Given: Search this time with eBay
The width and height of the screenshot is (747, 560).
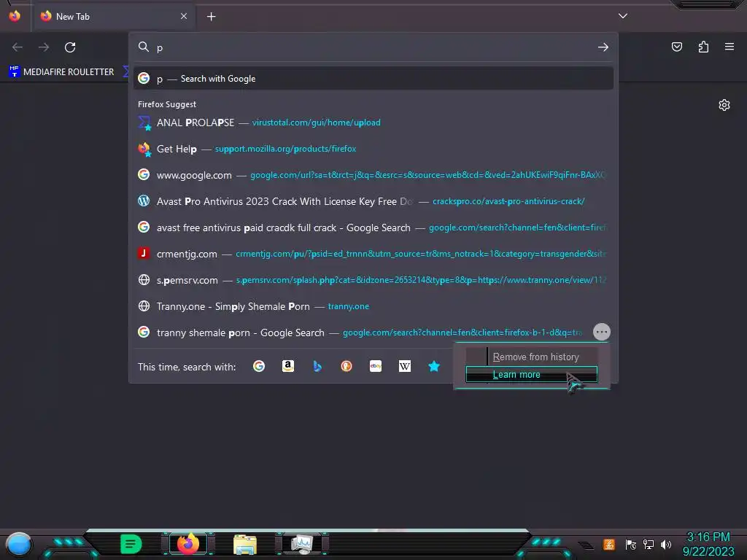Looking at the screenshot, I should point(376,366).
